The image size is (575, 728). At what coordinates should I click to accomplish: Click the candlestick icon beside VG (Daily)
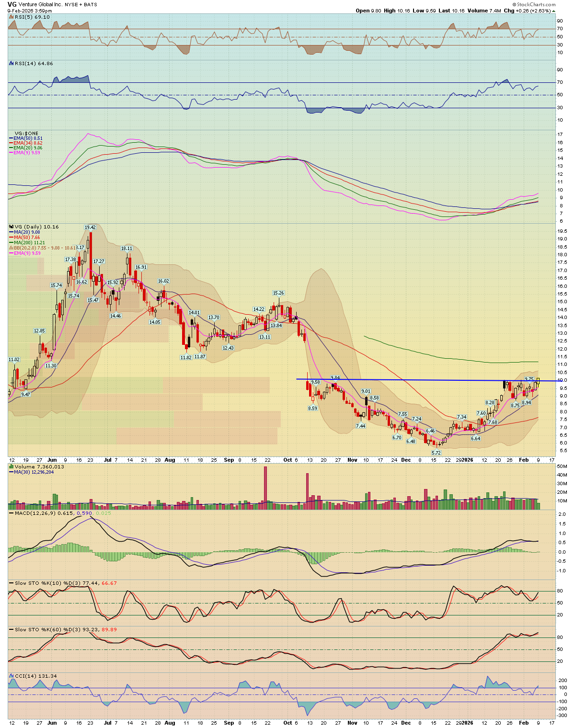click(x=11, y=227)
